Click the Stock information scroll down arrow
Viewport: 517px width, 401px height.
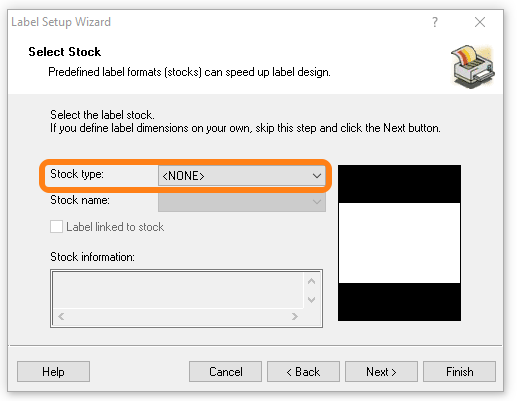[x=312, y=299]
